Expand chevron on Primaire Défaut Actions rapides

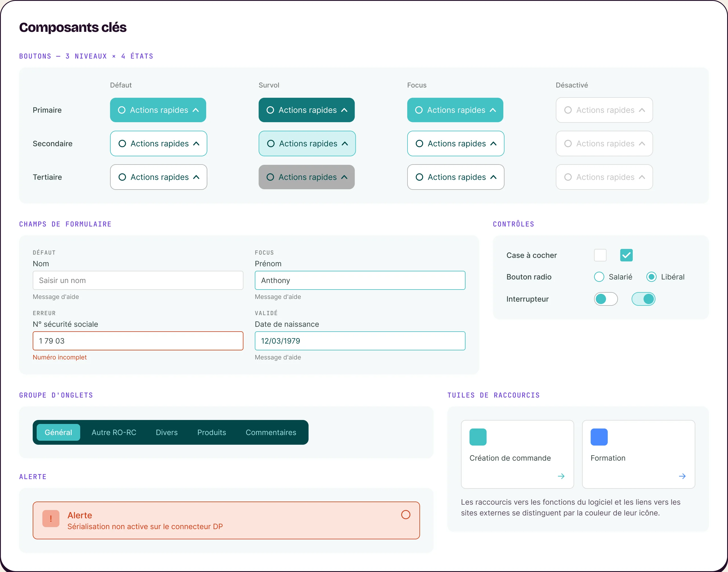pos(196,110)
